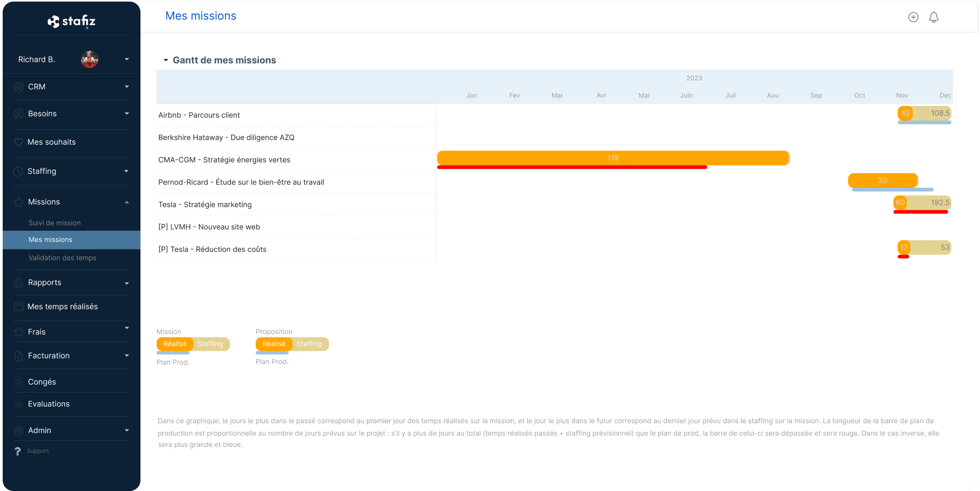Click the Evaluations sidebar icon
The height and width of the screenshot is (491, 980).
tap(18, 404)
